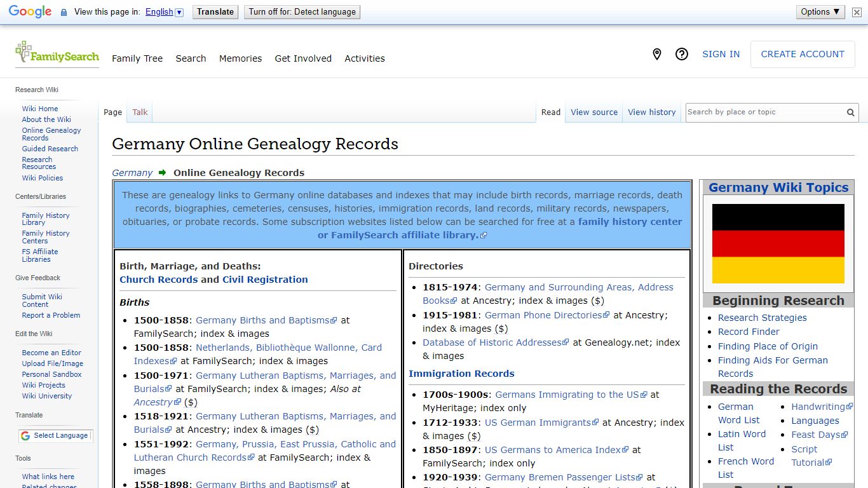Click SIGN IN

[x=721, y=55]
